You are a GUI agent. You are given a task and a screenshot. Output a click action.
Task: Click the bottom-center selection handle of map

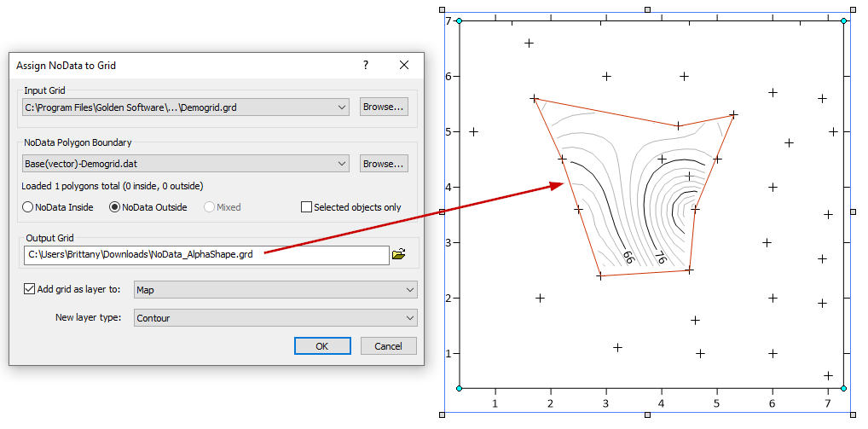click(x=648, y=415)
